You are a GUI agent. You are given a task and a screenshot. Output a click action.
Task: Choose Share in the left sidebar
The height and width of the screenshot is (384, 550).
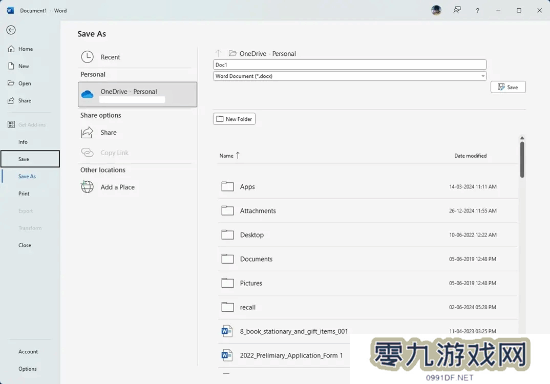point(25,101)
